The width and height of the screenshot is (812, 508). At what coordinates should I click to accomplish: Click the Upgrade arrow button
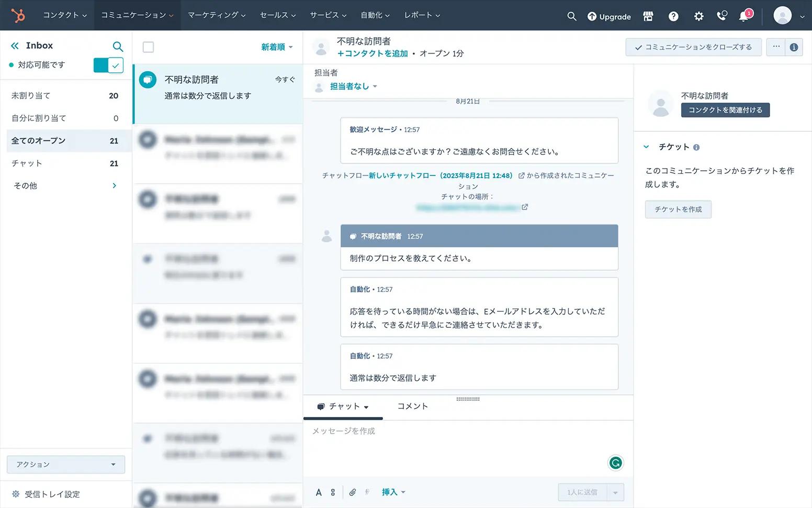[609, 16]
